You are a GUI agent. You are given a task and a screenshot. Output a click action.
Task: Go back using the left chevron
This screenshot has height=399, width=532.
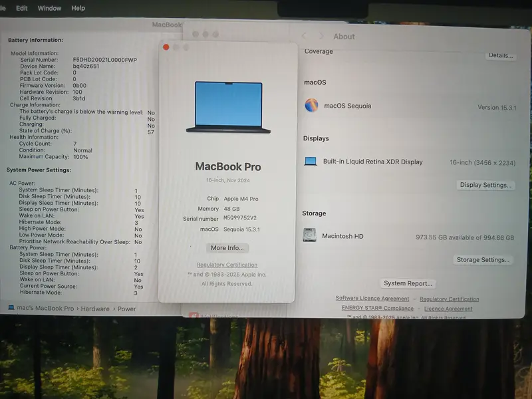pos(305,36)
